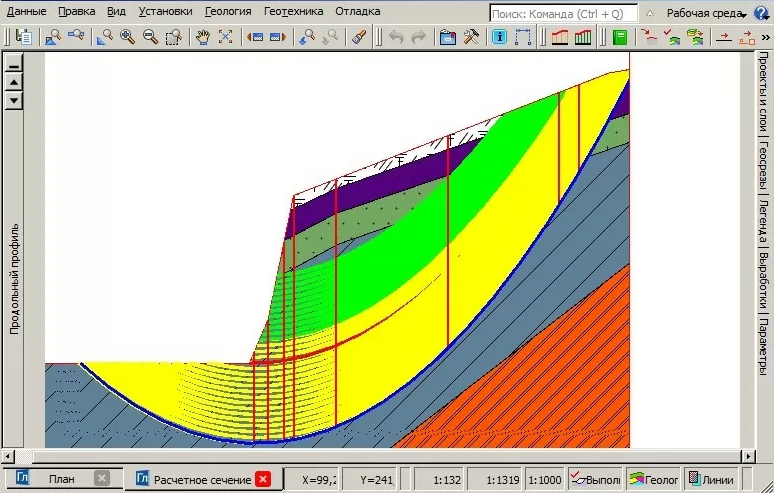
Task: Click the fit-to-extents arrows icon
Action: coord(225,37)
